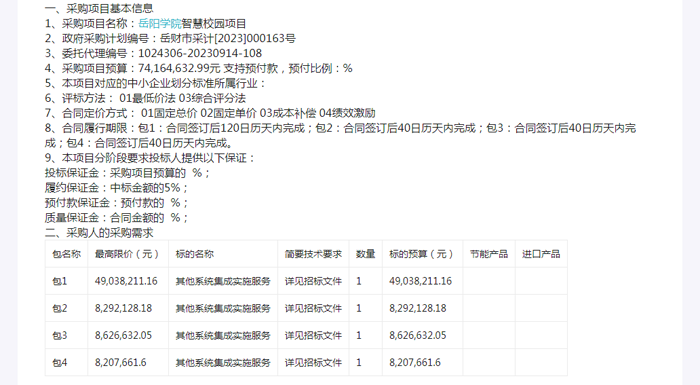Click 详见招标文件 in 包1 row
The width and height of the screenshot is (700, 385).
(x=313, y=281)
